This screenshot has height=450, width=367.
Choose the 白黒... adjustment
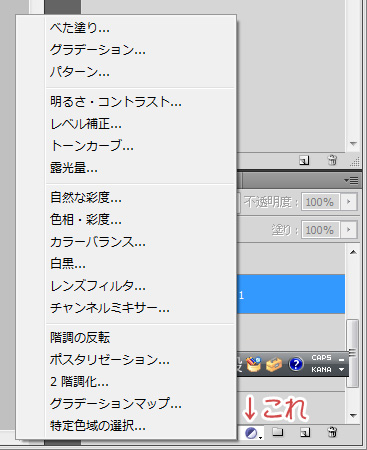[x=141, y=264]
